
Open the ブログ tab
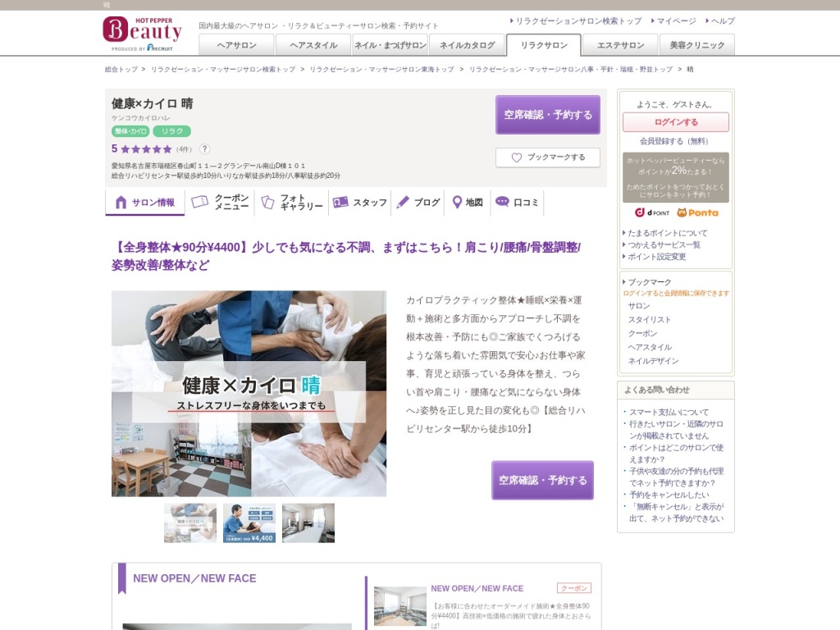point(418,203)
